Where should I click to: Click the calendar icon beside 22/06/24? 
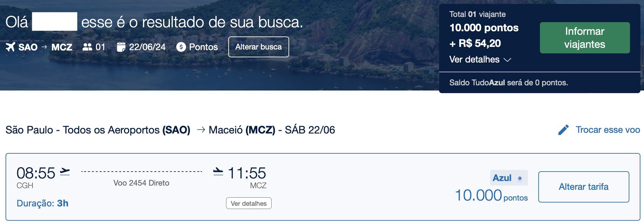pos(121,47)
